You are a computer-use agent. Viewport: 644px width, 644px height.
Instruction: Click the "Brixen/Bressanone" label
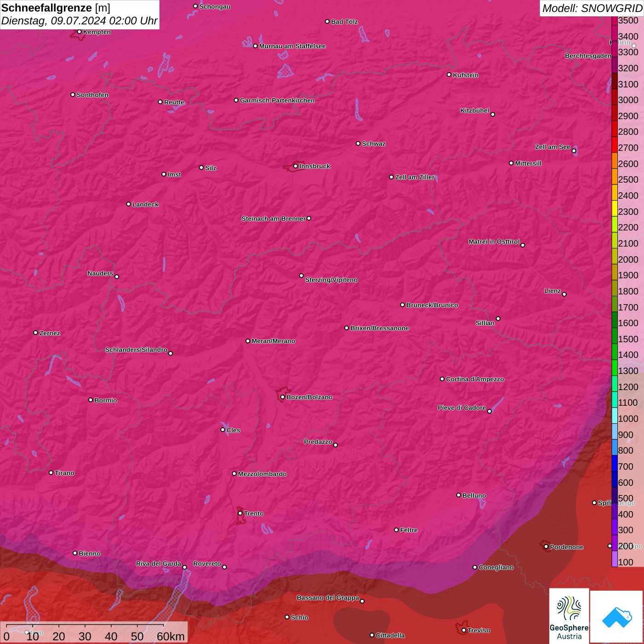pos(379,328)
